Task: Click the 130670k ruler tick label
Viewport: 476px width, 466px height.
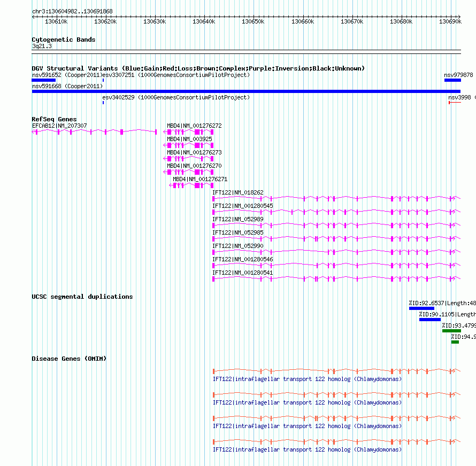Action: [x=352, y=21]
